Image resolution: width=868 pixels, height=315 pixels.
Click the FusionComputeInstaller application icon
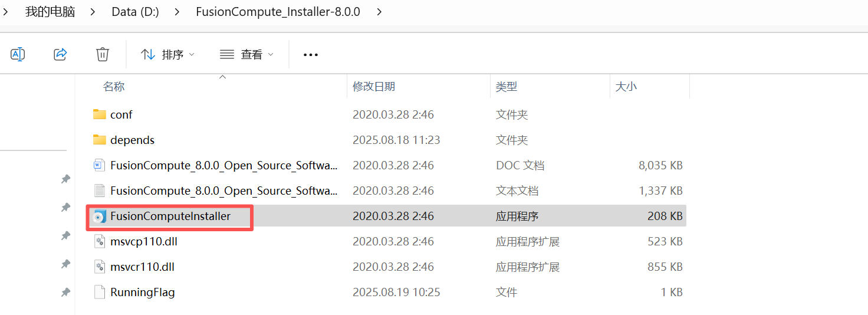coord(99,216)
